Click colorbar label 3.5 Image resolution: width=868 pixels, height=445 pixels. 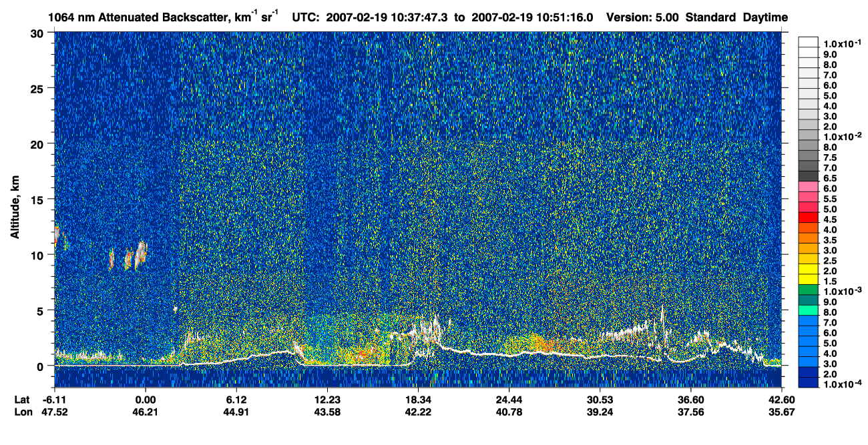point(831,240)
